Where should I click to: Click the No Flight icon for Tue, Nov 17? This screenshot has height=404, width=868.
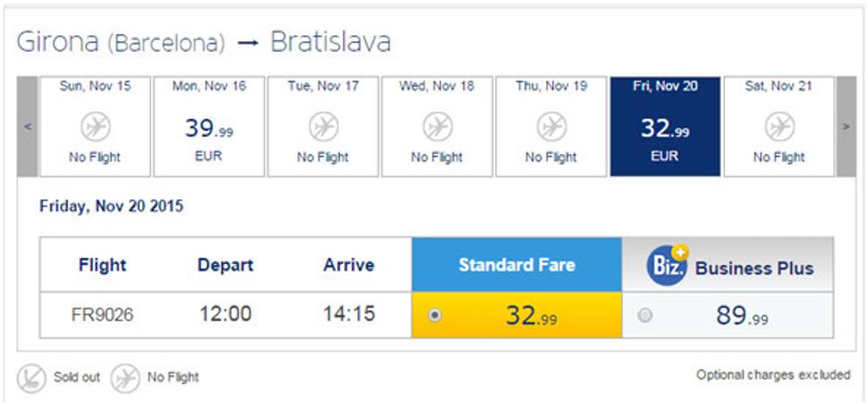coord(323,127)
